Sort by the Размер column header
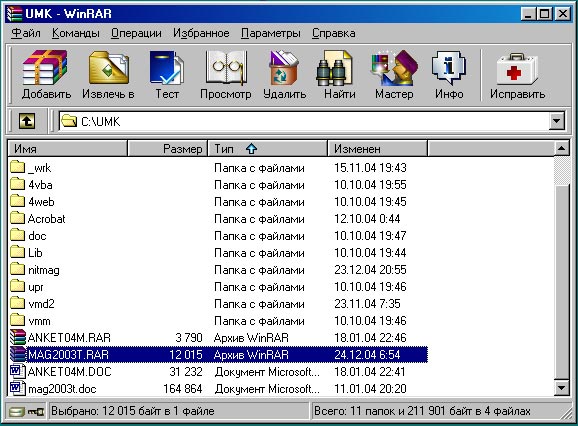 tap(167, 149)
